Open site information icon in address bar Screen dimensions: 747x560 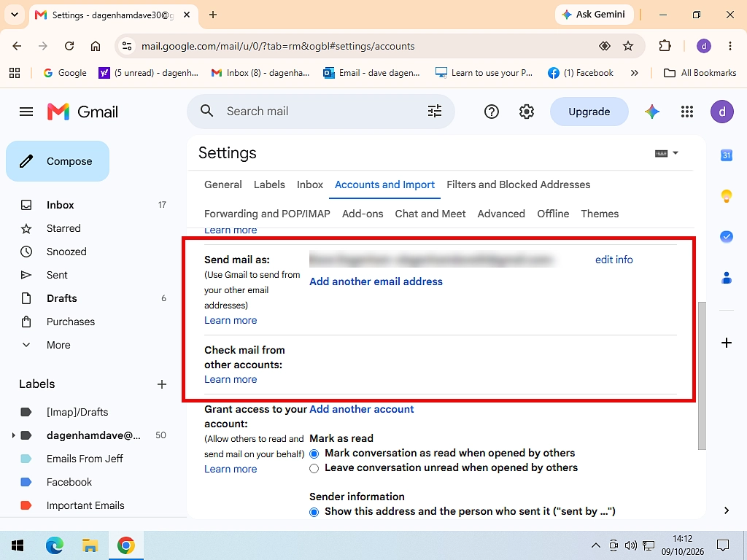click(127, 46)
